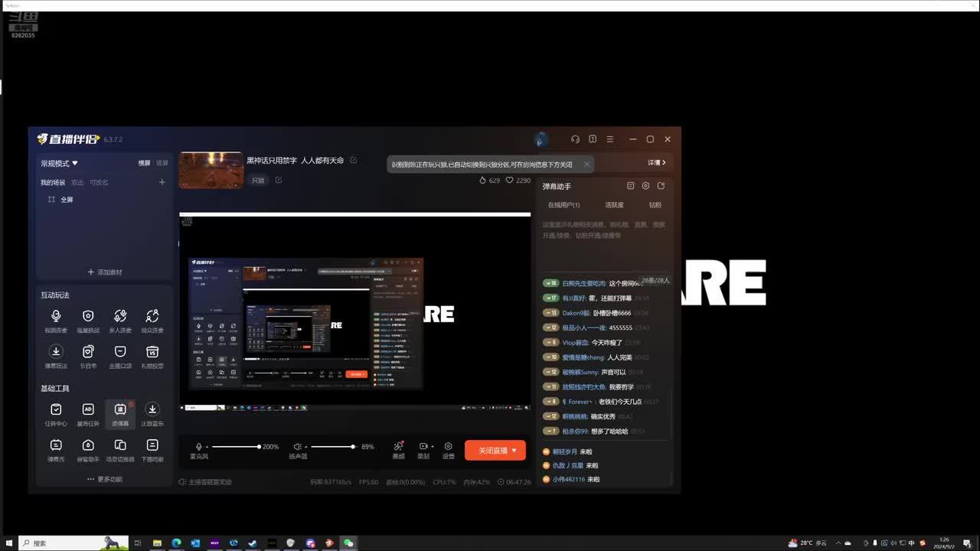The image size is (980, 551).
Task: Launch the 场景切换器 scene switcher
Action: [120, 449]
